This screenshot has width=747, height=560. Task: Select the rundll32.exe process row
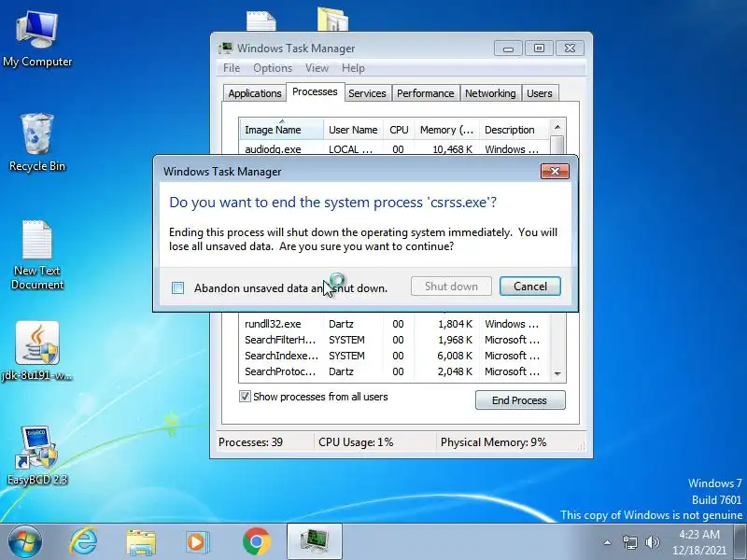click(394, 324)
